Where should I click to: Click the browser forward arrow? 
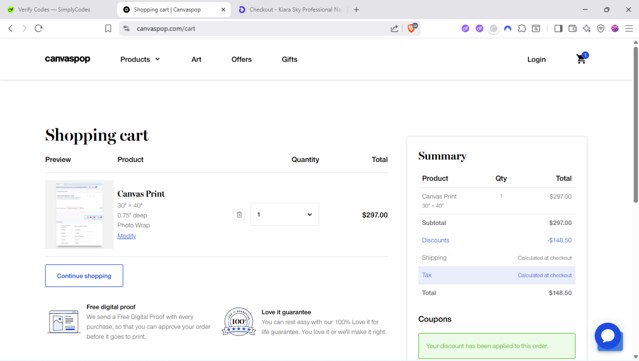click(24, 29)
